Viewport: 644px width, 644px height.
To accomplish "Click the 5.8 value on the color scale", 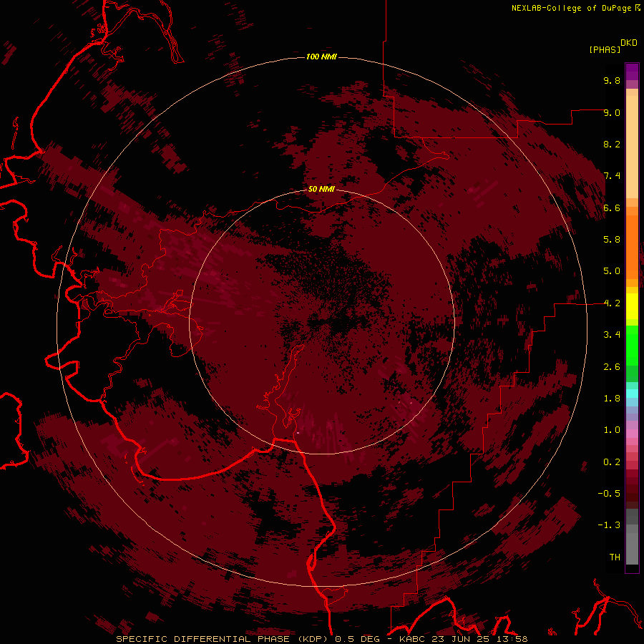I will pyautogui.click(x=612, y=240).
